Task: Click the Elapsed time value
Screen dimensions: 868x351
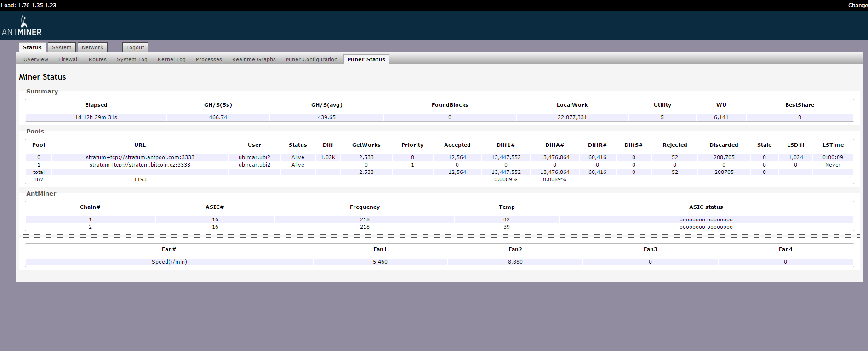Action: click(96, 117)
